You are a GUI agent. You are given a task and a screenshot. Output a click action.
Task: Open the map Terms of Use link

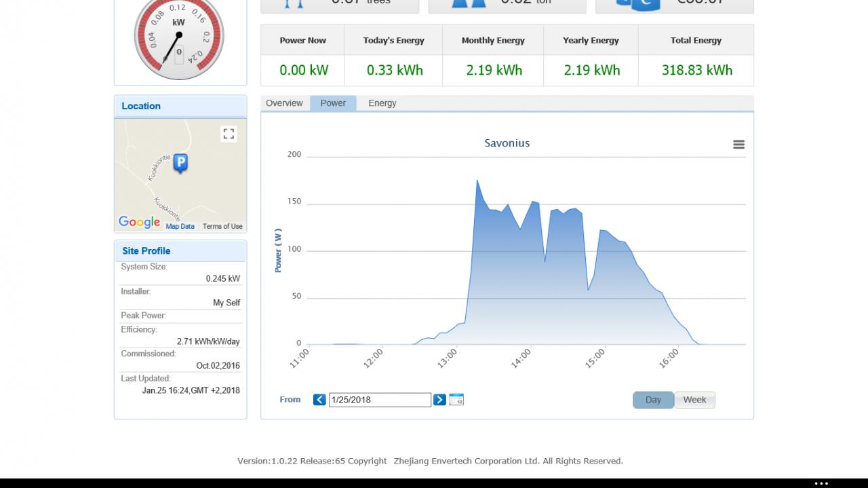coord(222,227)
